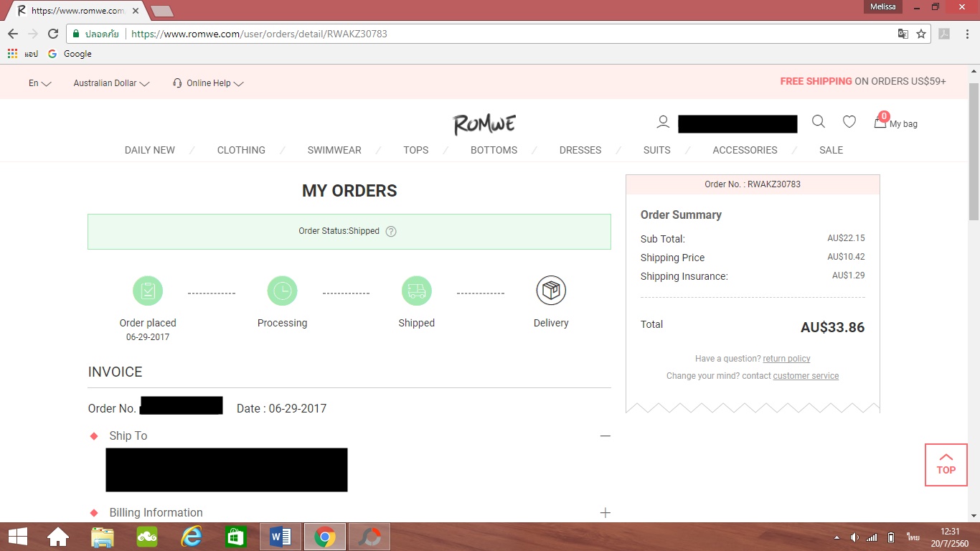Click the MY ORDERS heading

coord(349,191)
